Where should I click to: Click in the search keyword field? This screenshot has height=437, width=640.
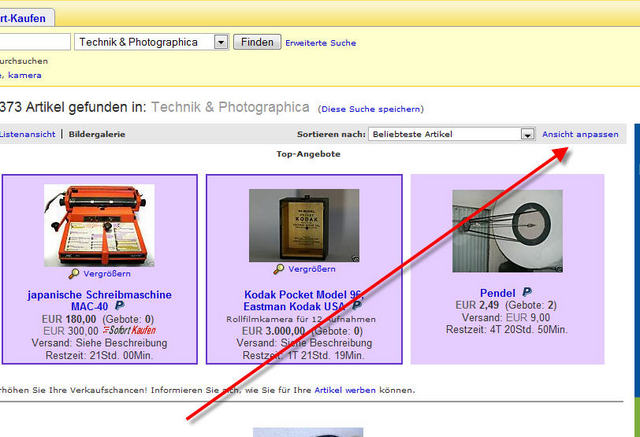pos(35,42)
